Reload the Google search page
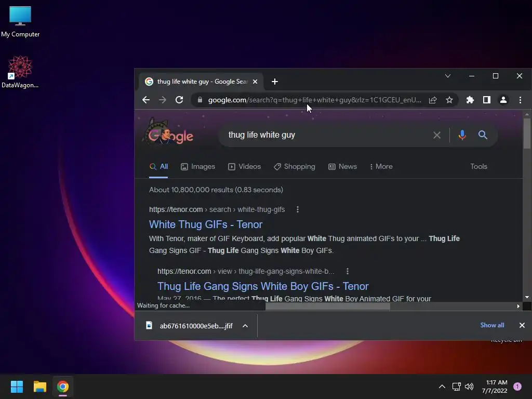The width and height of the screenshot is (532, 399). pos(179,100)
